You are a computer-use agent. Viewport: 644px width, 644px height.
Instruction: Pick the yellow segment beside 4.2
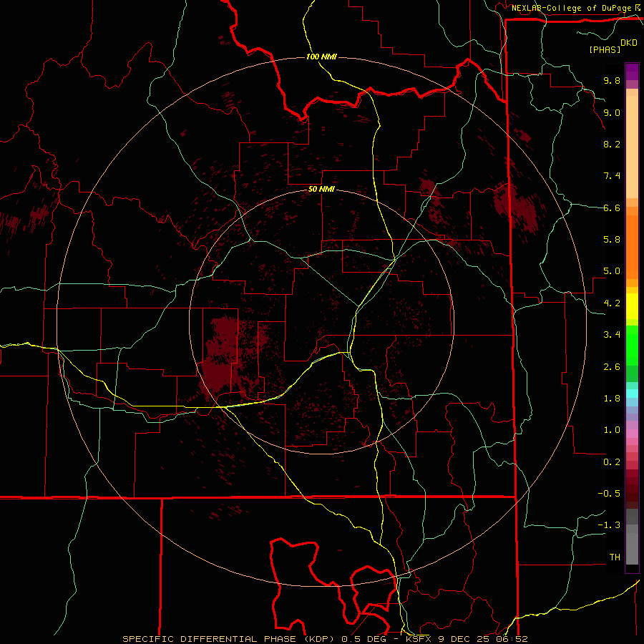tap(632, 306)
